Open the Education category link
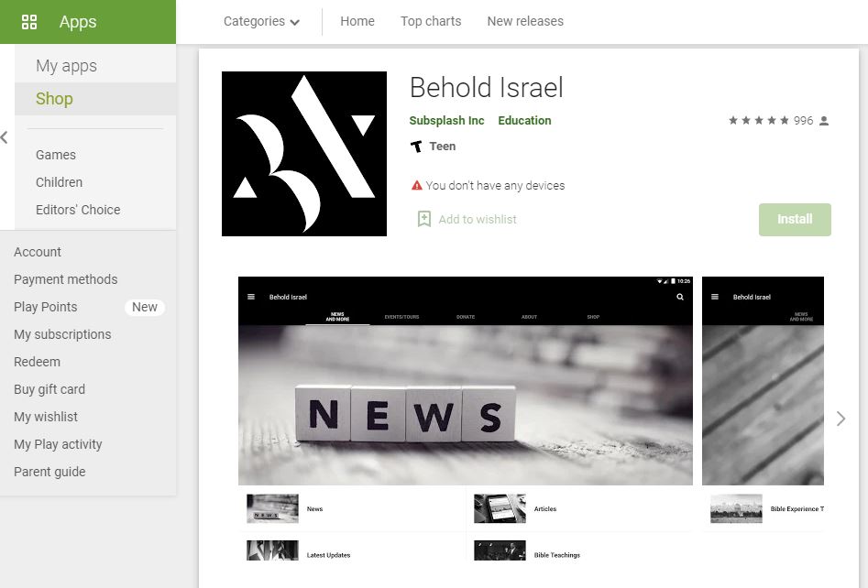 (525, 121)
